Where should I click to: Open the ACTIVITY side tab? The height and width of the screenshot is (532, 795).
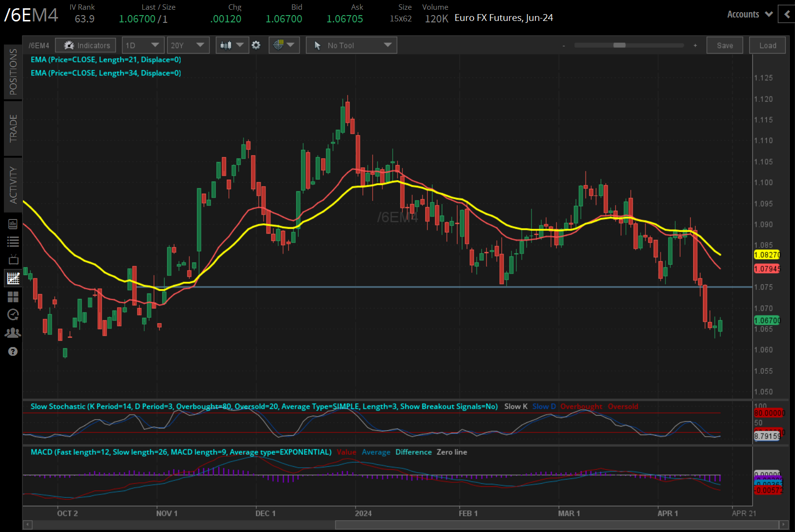[x=13, y=185]
